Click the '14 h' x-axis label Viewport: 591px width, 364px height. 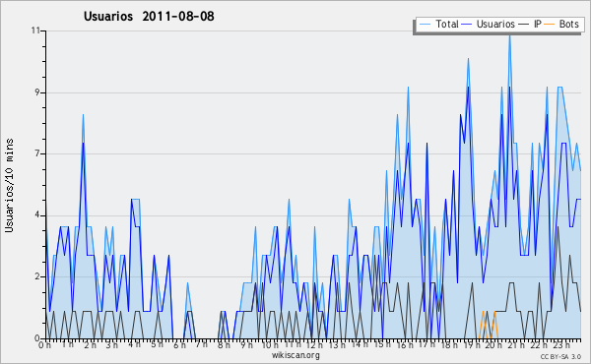click(x=360, y=344)
